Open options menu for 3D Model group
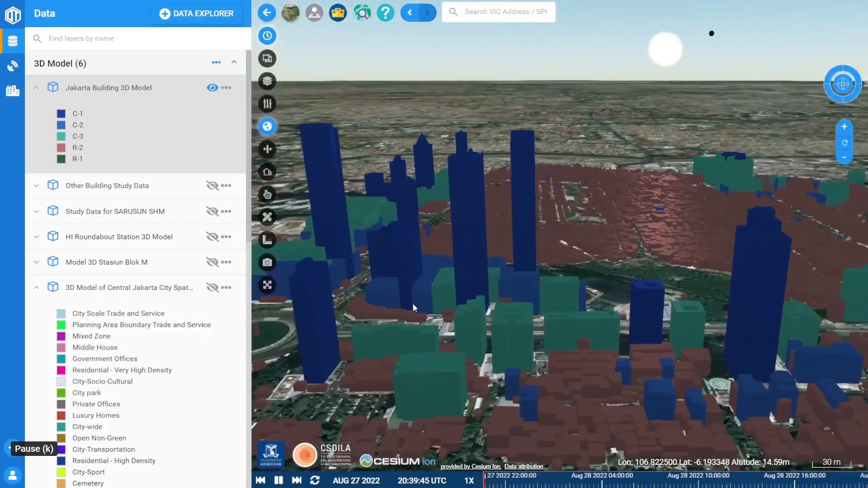This screenshot has width=868, height=488. 216,62
